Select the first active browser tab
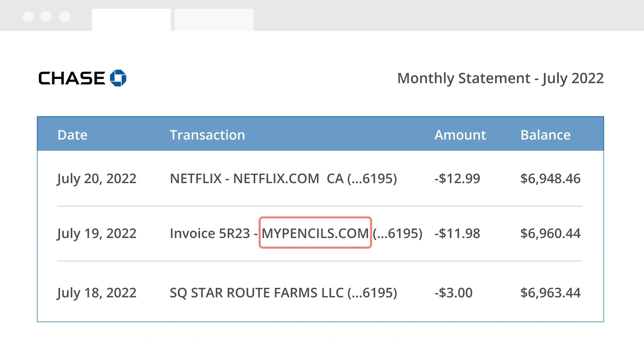The width and height of the screenshot is (644, 353). [131, 20]
